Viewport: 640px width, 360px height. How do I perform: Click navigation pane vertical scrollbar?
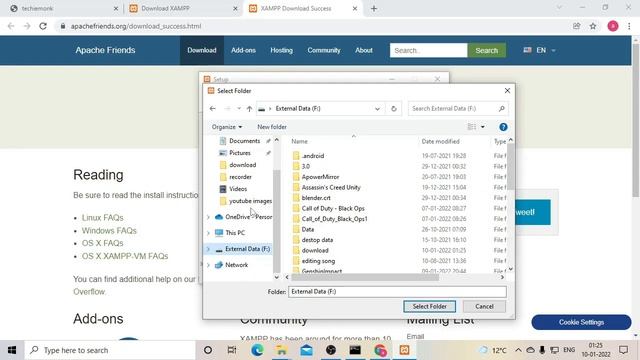(x=277, y=220)
